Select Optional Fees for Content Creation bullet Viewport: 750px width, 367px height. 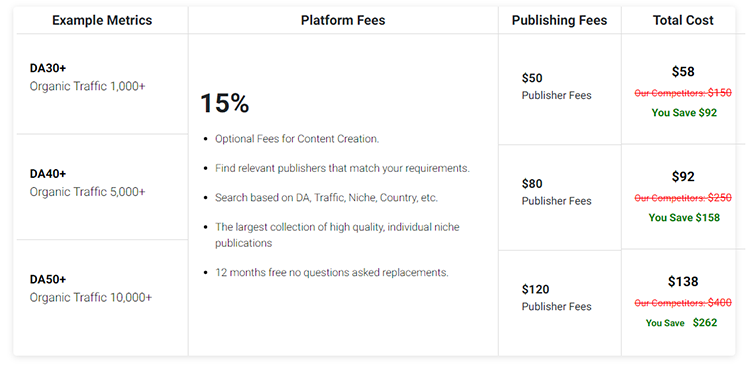297,139
